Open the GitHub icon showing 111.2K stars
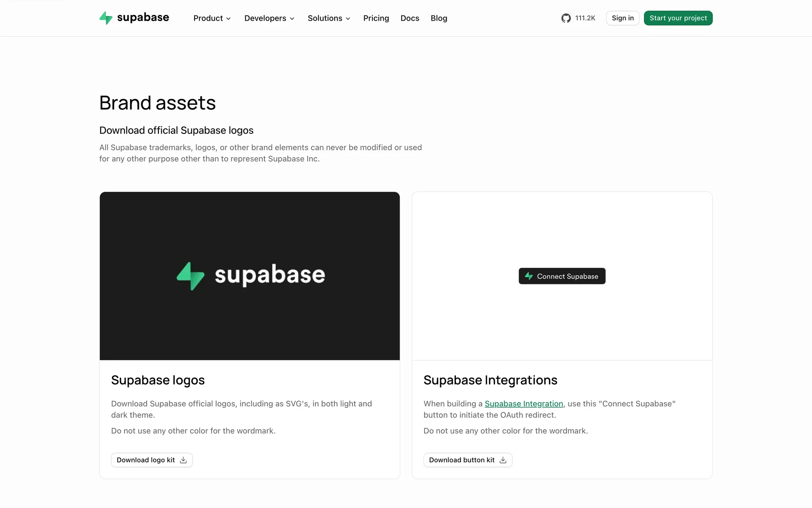Screen dimensions: 812x508 tap(566, 18)
